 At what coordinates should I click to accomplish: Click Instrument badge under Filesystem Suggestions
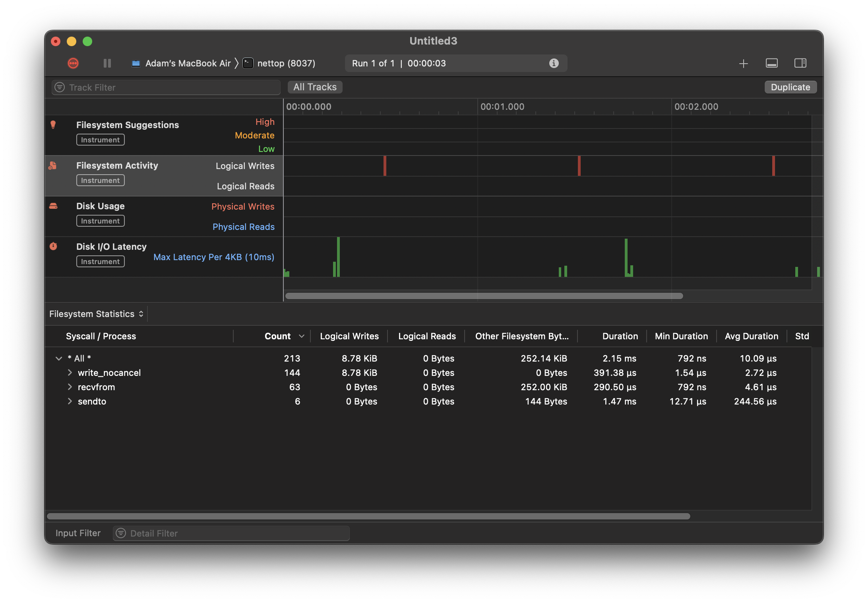point(101,140)
